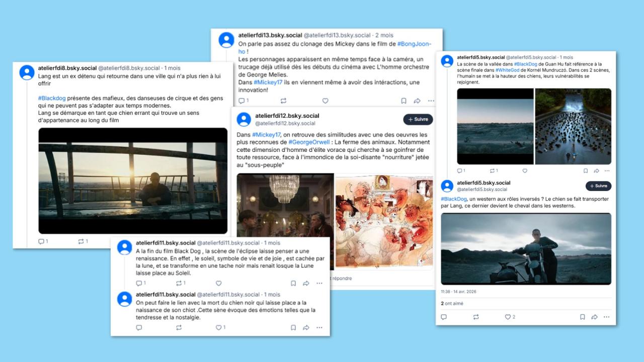644x362 pixels.
Task: Bookmark the atelierfdi13 post
Action: click(404, 101)
